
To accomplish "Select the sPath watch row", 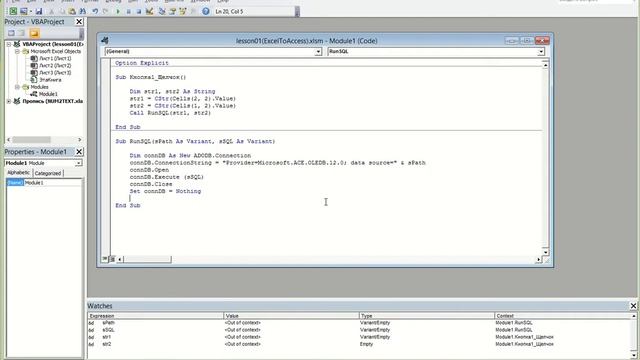I will 360,323.
